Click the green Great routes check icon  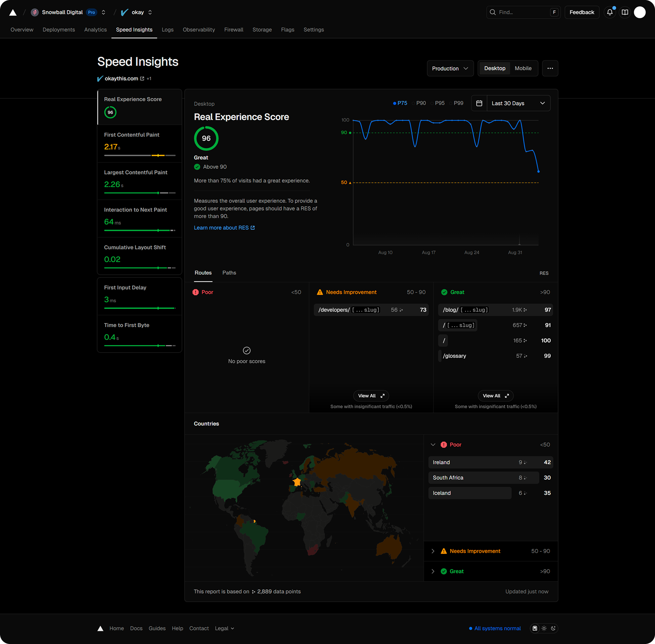coord(444,292)
